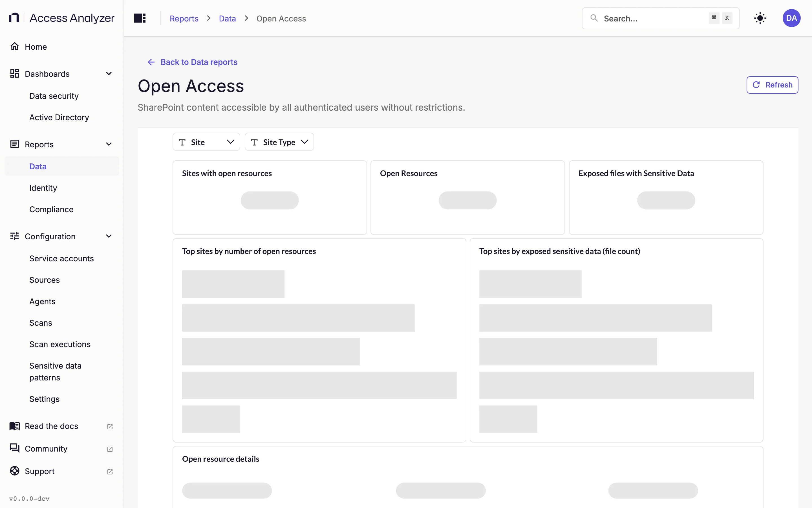Screen dimensions: 812x508
Task: Click the v0.0.0-dev version text
Action: pyautogui.click(x=29, y=499)
